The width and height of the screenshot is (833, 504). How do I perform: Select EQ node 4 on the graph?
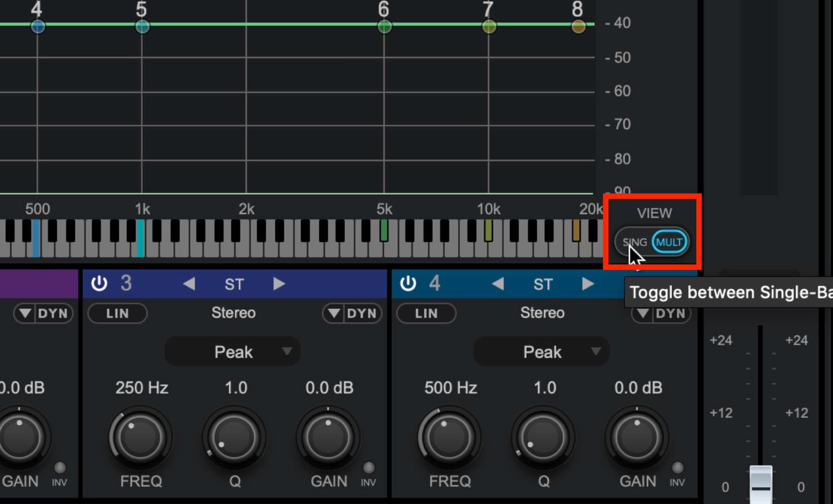click(38, 26)
